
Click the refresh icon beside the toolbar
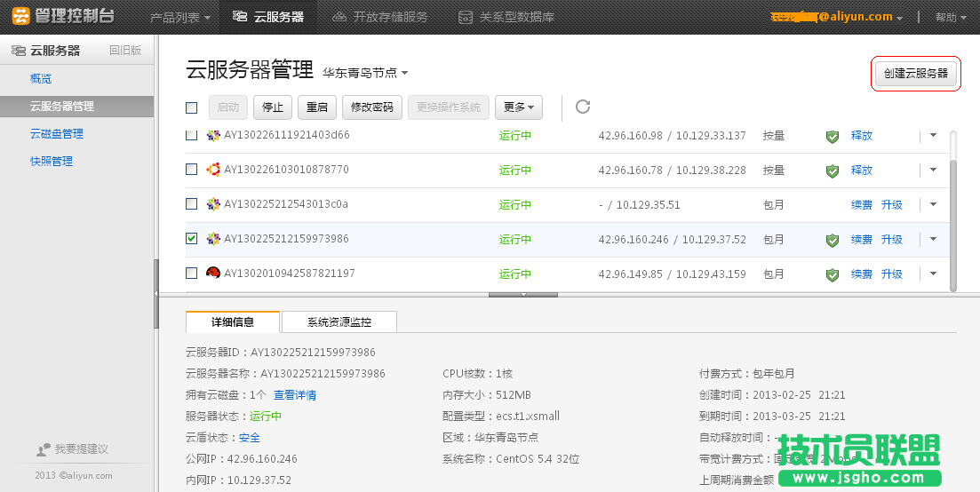pos(583,107)
